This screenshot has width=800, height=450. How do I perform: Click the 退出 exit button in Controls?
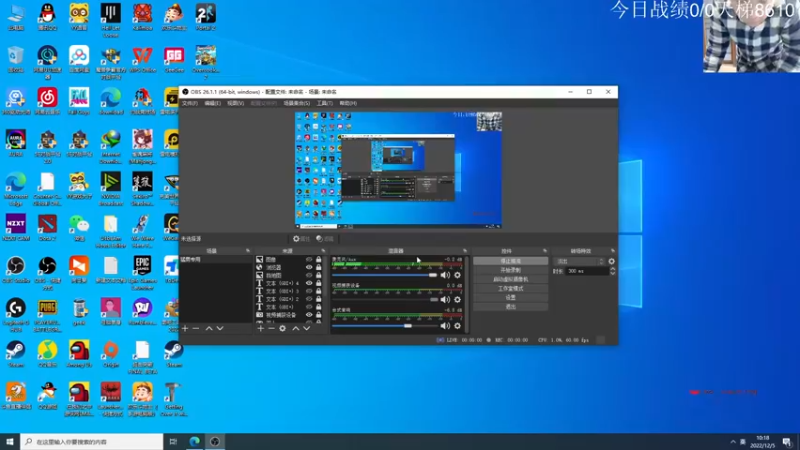click(x=511, y=307)
